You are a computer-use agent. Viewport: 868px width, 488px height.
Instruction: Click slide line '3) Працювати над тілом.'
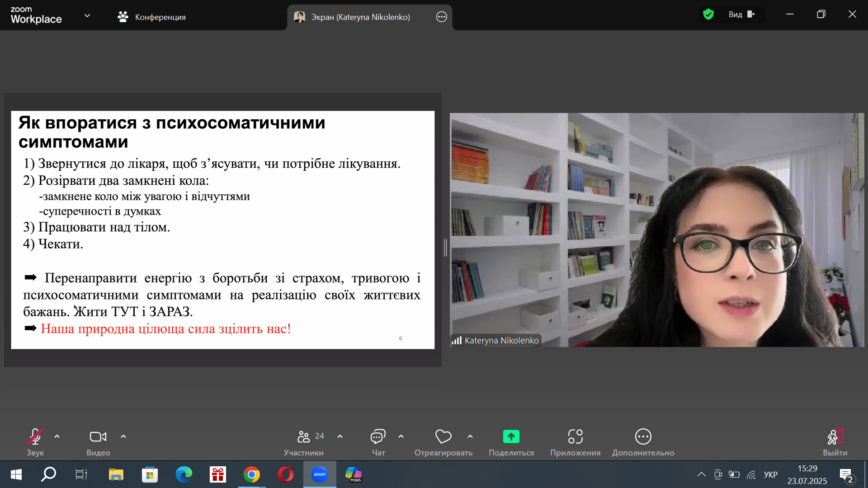tap(96, 227)
